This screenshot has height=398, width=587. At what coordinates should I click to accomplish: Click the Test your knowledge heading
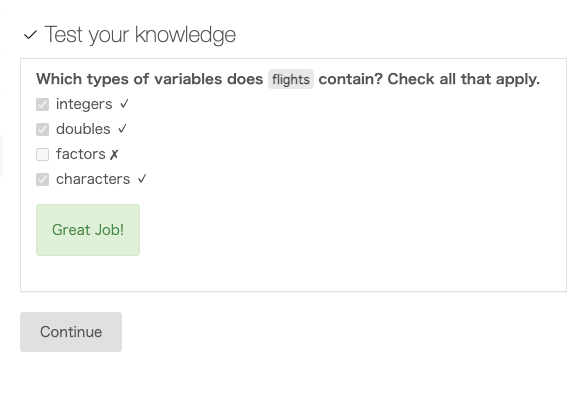pyautogui.click(x=140, y=35)
